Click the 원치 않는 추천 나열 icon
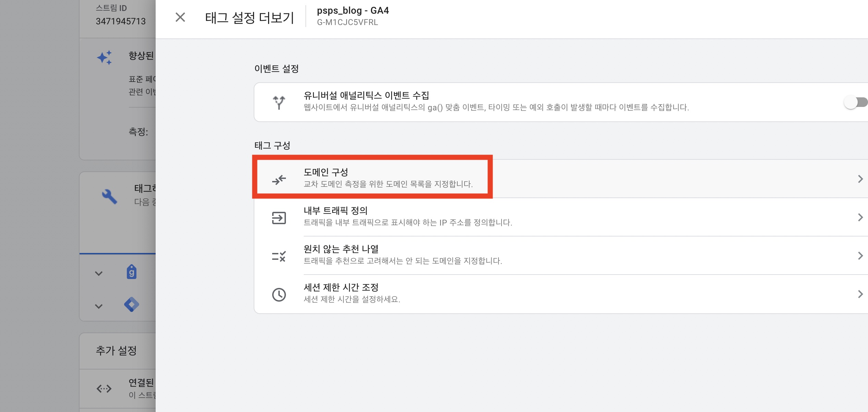The width and height of the screenshot is (868, 412). (278, 255)
